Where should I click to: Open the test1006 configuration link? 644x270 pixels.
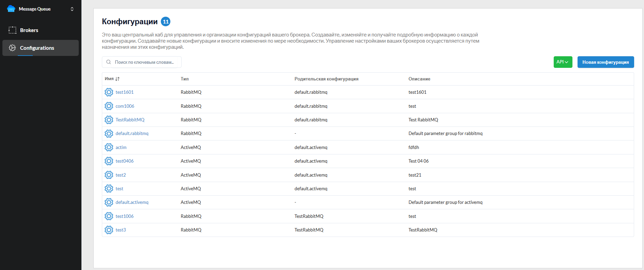click(x=124, y=216)
